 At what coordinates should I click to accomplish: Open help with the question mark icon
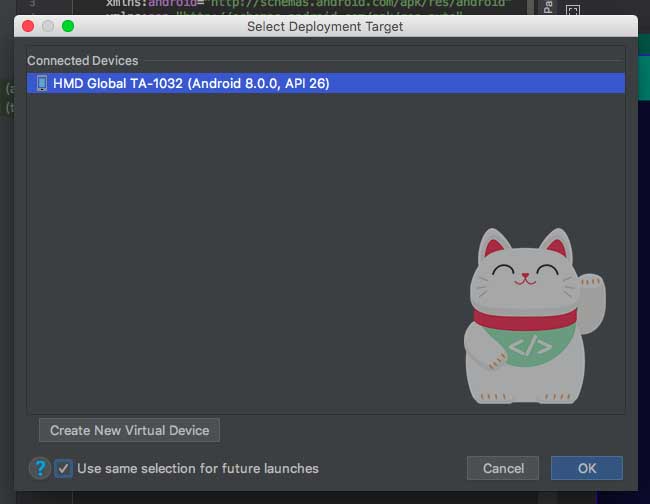tap(40, 468)
